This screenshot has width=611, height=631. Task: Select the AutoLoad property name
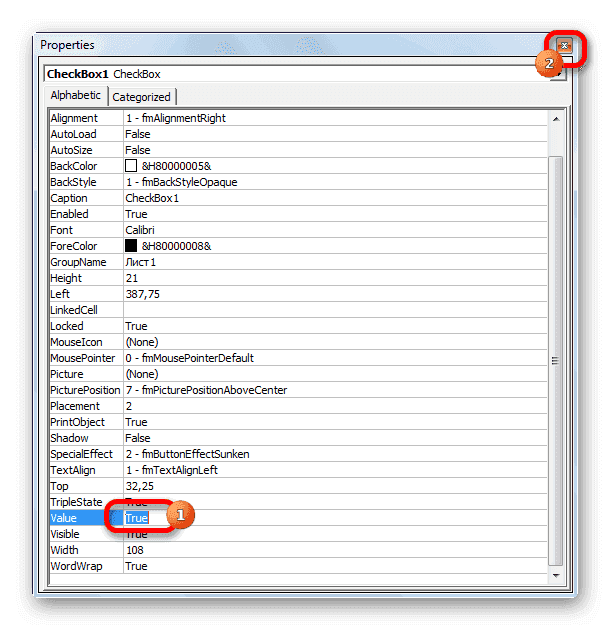click(74, 134)
